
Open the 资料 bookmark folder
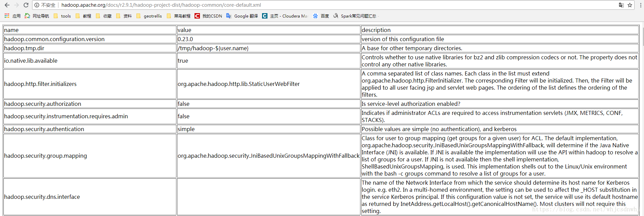point(124,16)
